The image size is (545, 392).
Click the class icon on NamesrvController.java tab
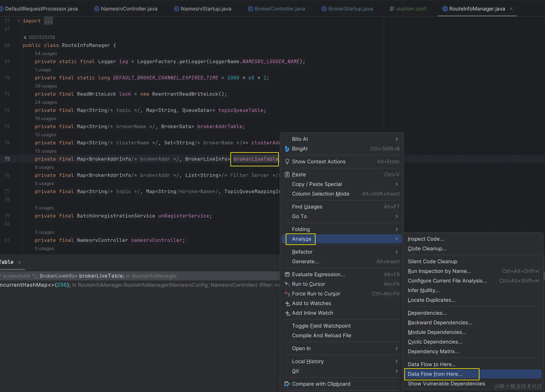pos(97,9)
